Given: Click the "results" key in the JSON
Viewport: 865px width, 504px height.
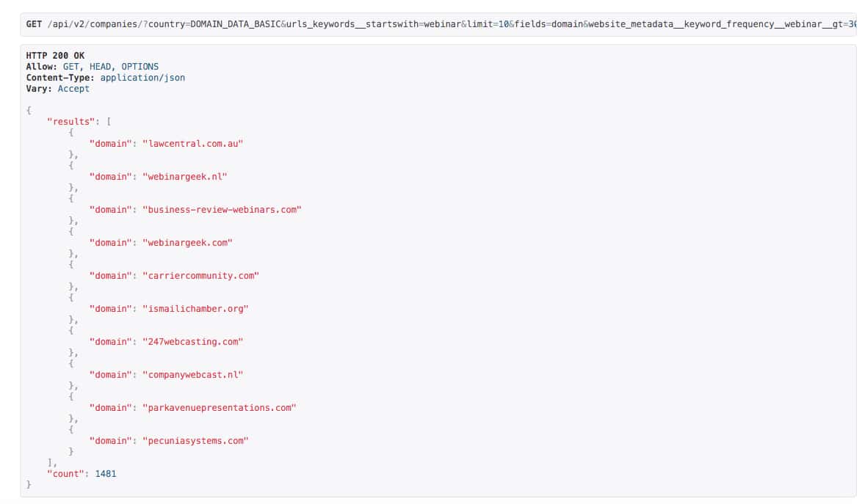Looking at the screenshot, I should pyautogui.click(x=70, y=121).
